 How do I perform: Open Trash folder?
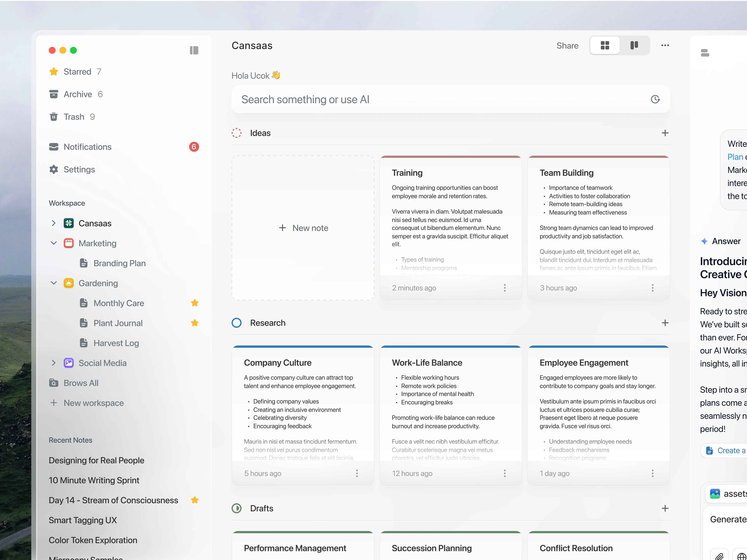point(74,117)
